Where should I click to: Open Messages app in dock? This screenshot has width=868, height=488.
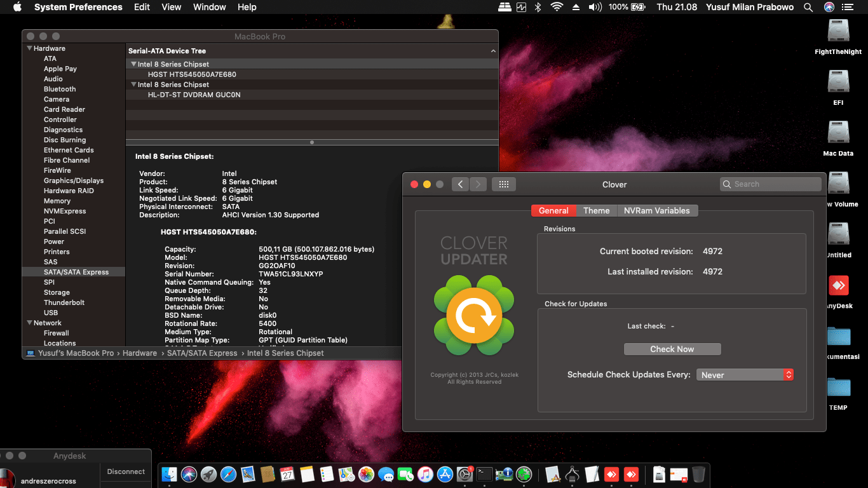click(x=386, y=474)
